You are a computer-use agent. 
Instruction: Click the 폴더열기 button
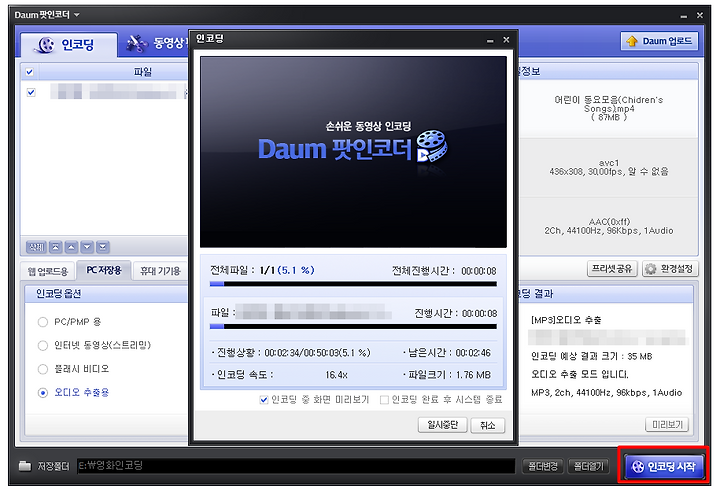tap(589, 467)
